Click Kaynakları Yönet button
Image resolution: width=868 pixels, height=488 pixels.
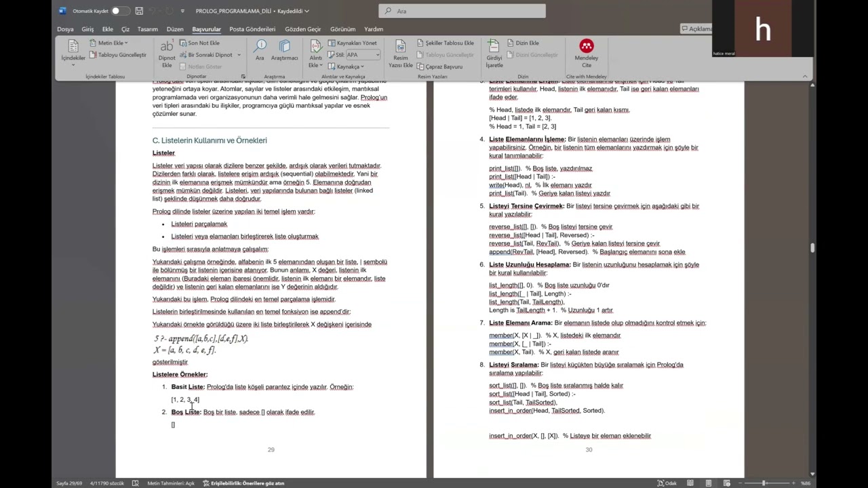click(352, 43)
